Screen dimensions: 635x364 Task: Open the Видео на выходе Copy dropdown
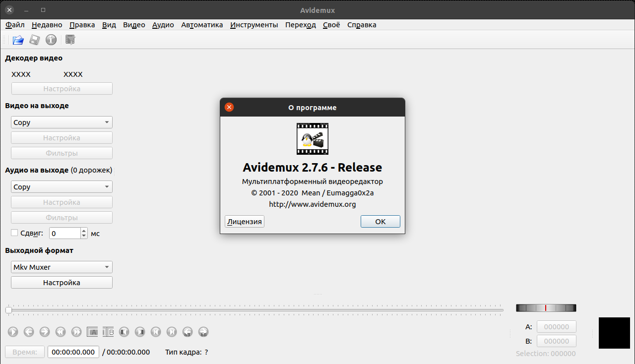[62, 122]
